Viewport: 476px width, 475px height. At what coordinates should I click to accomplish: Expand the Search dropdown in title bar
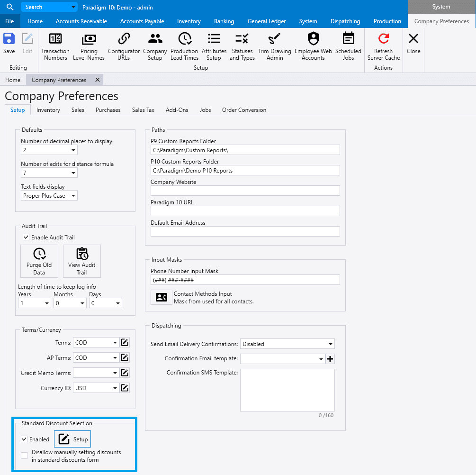(73, 7)
